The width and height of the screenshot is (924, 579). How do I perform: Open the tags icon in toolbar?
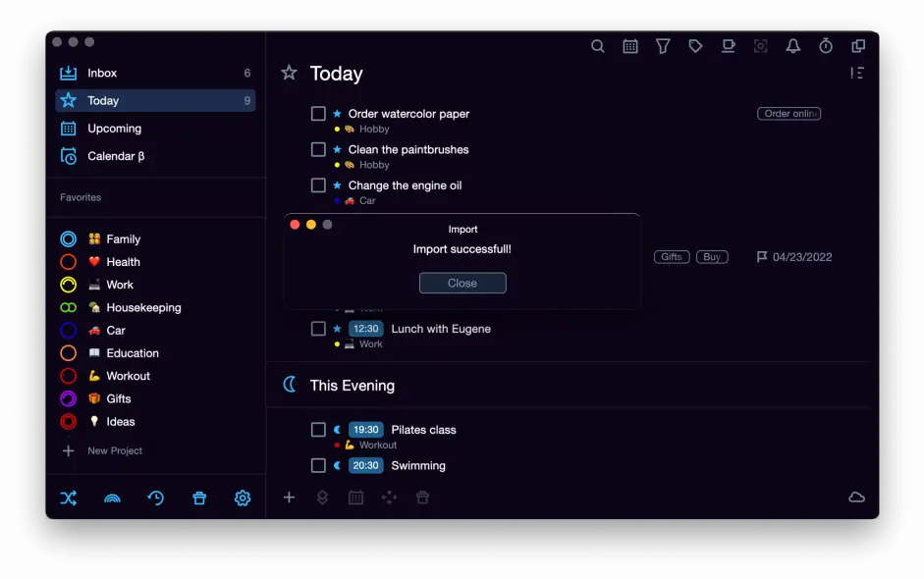[x=695, y=46]
